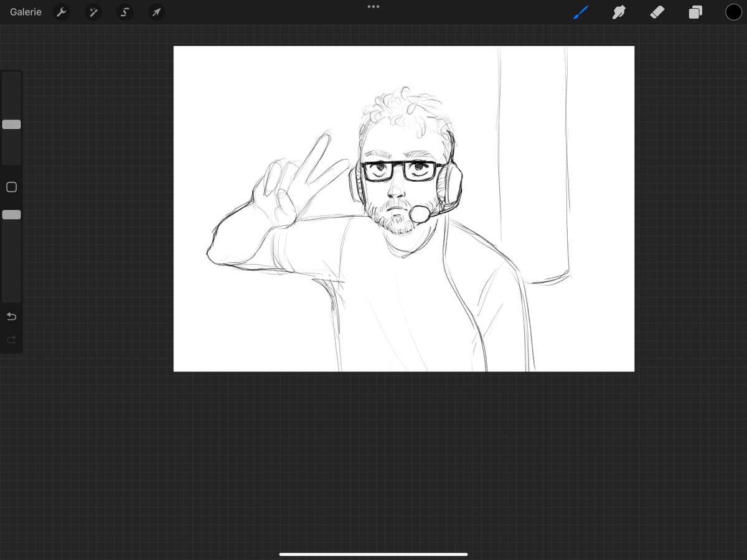Return to the Galerie view
The height and width of the screenshot is (560, 747).
pyautogui.click(x=26, y=12)
